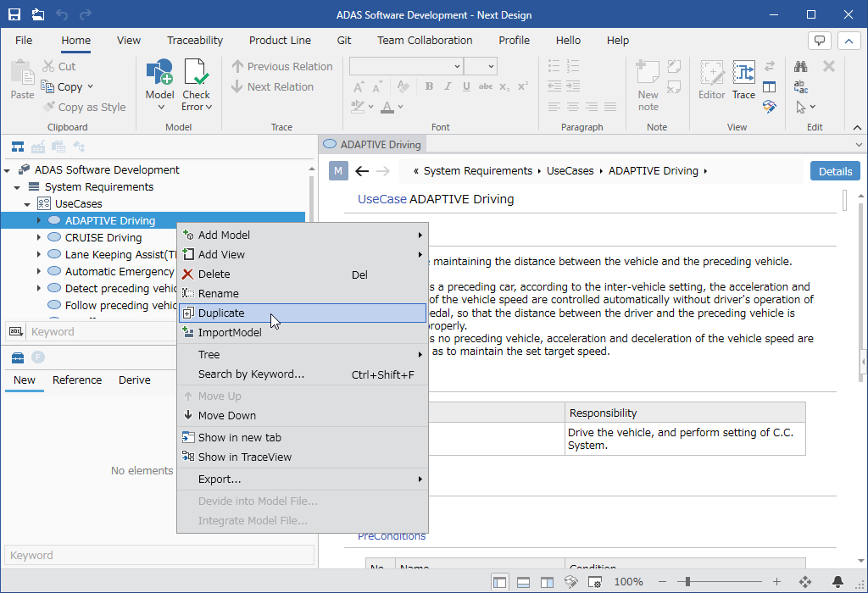Click Copy as Style in the Clipboard group
Viewport: 868px width, 593px height.
click(86, 108)
